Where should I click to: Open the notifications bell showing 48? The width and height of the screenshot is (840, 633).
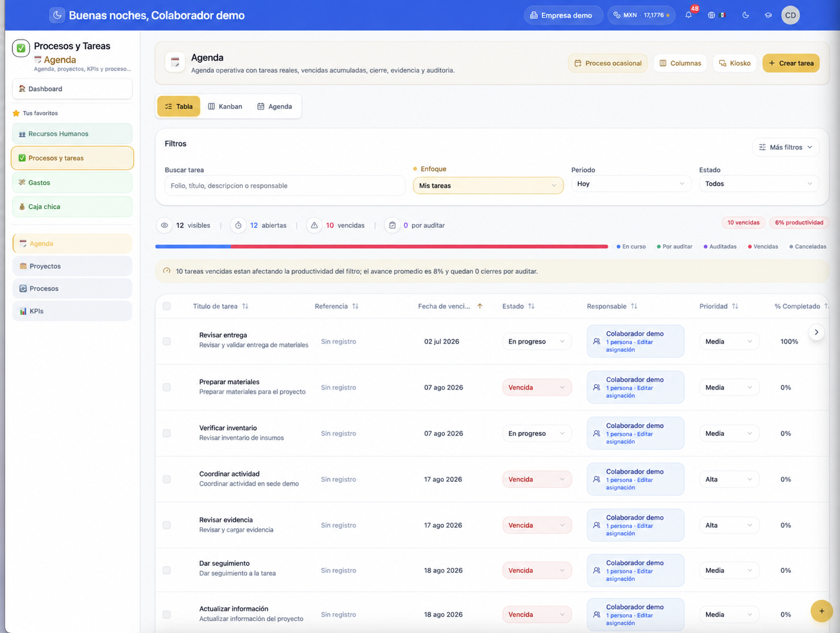coord(689,15)
